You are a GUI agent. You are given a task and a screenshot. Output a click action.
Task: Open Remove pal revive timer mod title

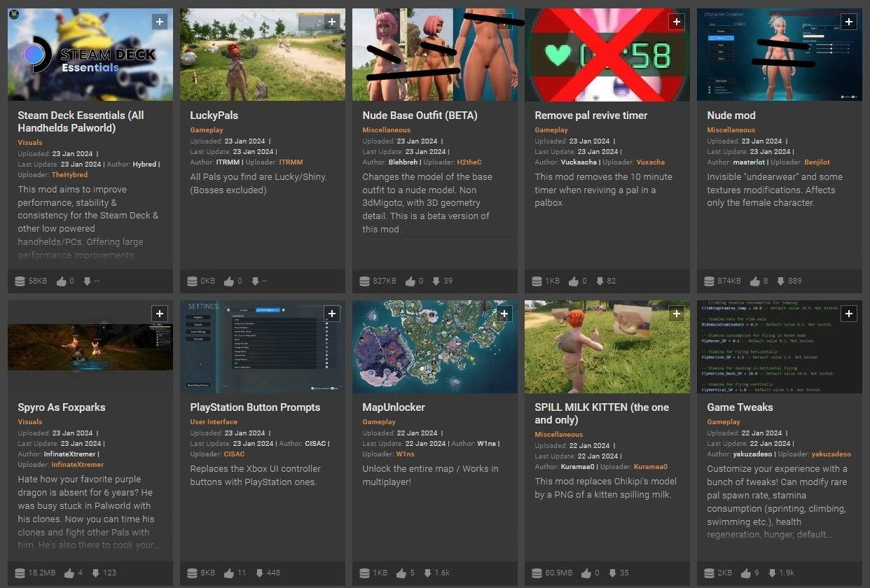tap(591, 115)
